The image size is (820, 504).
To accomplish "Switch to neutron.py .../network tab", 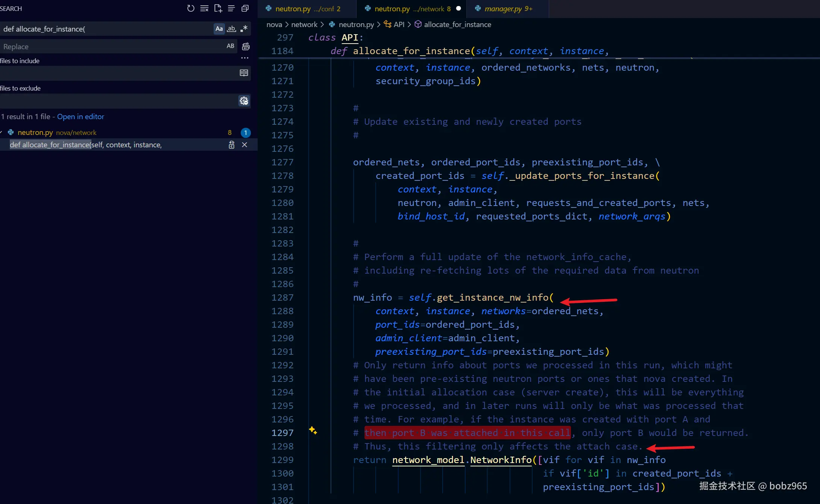I will coord(412,9).
